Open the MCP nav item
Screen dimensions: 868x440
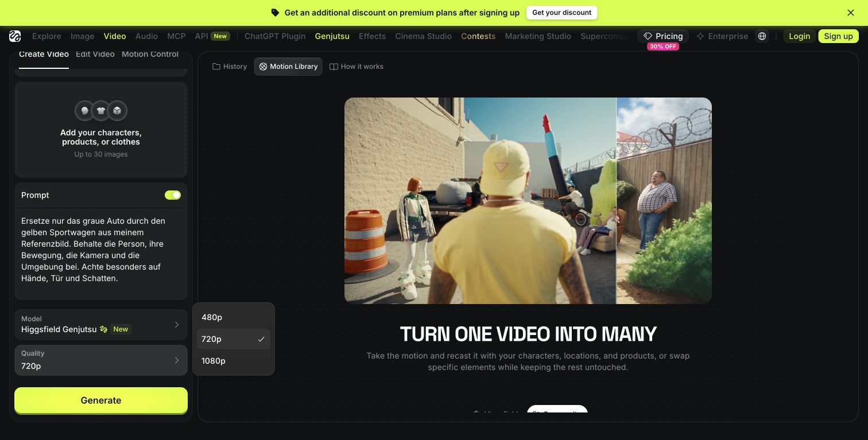(176, 36)
